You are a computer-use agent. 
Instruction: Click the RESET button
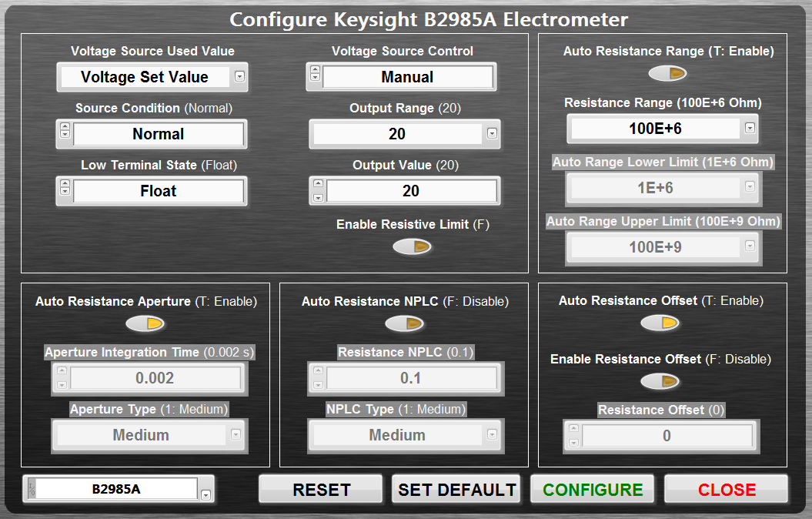coord(321,490)
